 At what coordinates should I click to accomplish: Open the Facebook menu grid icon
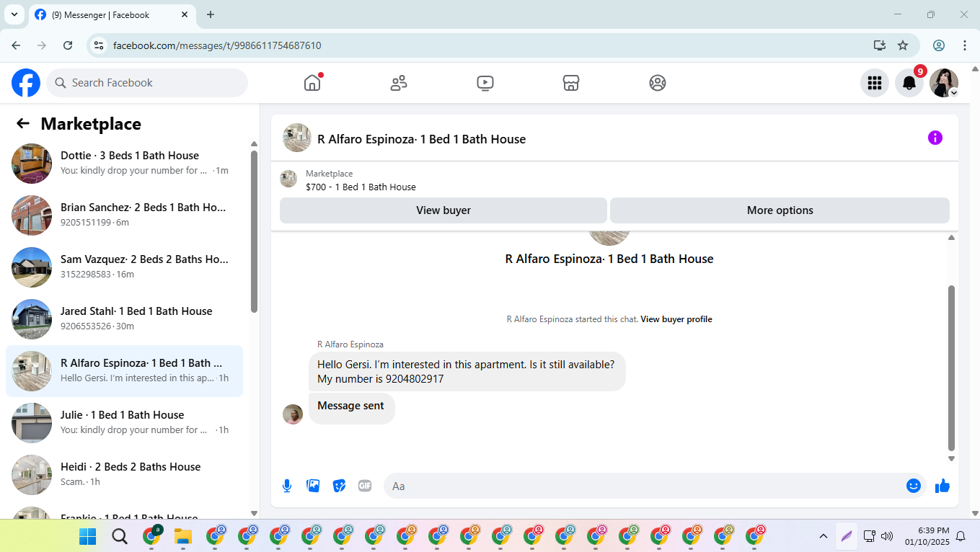875,83
